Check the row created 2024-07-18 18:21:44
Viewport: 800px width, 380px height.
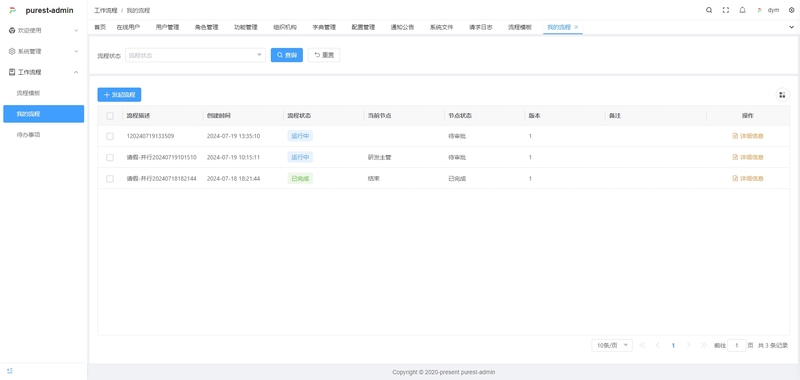pyautogui.click(x=110, y=179)
